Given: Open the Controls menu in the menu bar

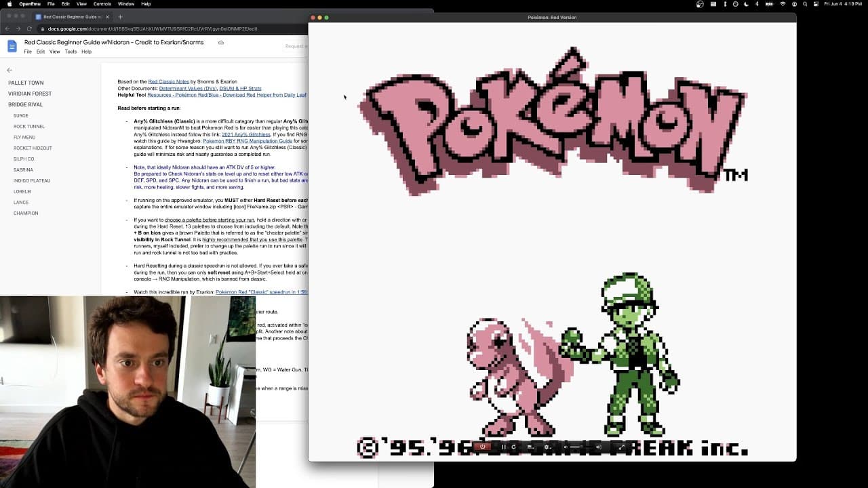Looking at the screenshot, I should tap(102, 4).
